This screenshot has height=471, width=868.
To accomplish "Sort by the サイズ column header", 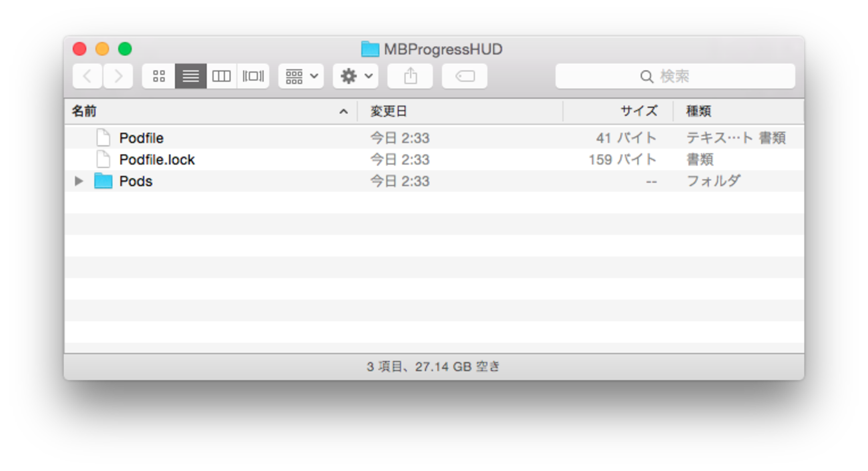I will (x=618, y=111).
